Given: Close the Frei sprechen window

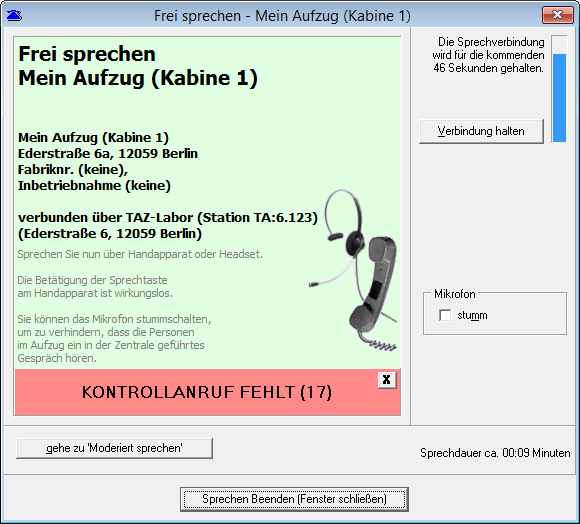Looking at the screenshot, I should (557, 15).
